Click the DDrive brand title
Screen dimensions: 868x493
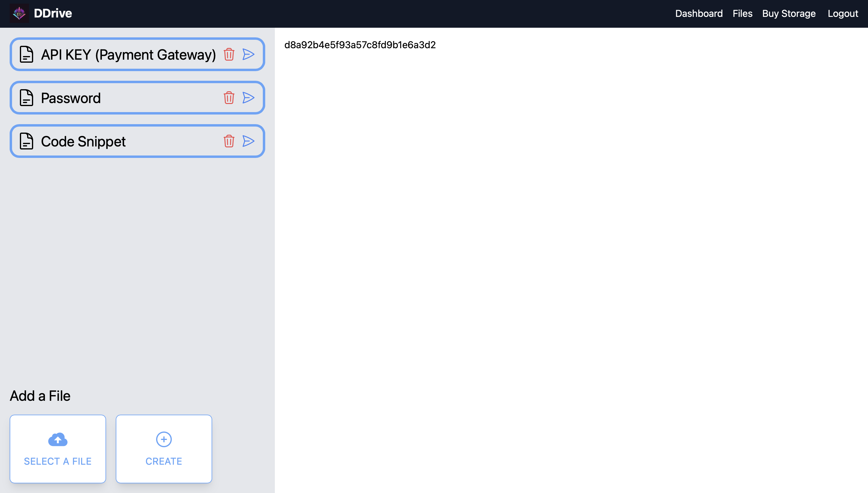[53, 14]
